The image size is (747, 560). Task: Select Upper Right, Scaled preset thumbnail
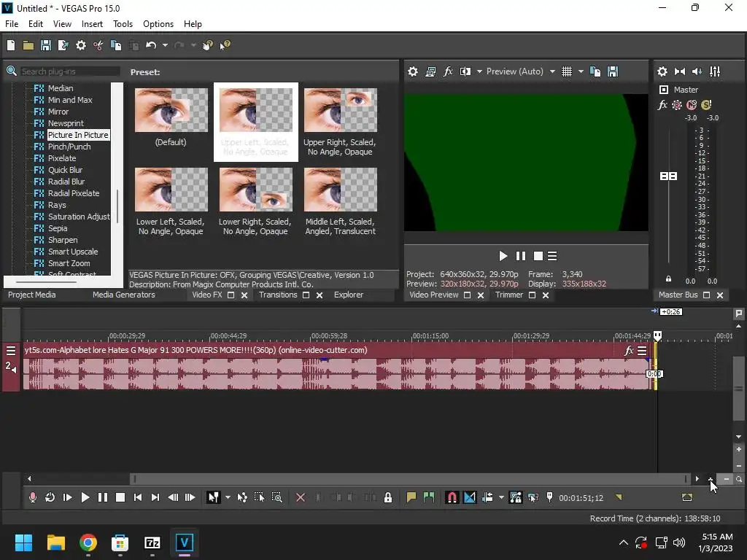[x=340, y=110]
